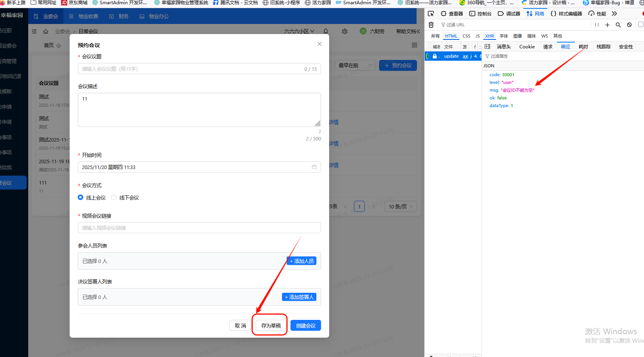Select the 线上会议 radio option
This screenshot has width=644, height=357.
(x=80, y=198)
